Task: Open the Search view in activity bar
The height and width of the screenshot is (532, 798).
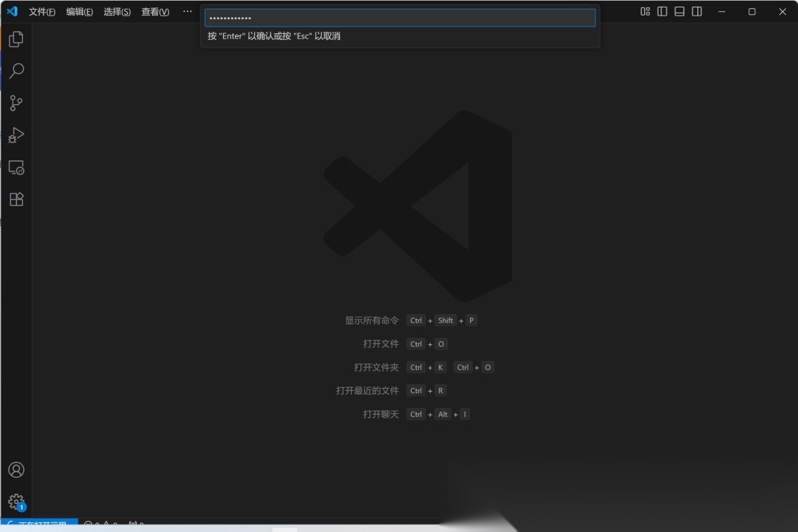Action: coord(16,71)
